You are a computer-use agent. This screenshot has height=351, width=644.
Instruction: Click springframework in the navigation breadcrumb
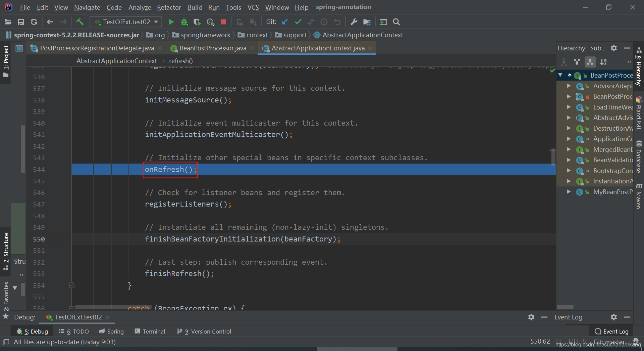(206, 35)
